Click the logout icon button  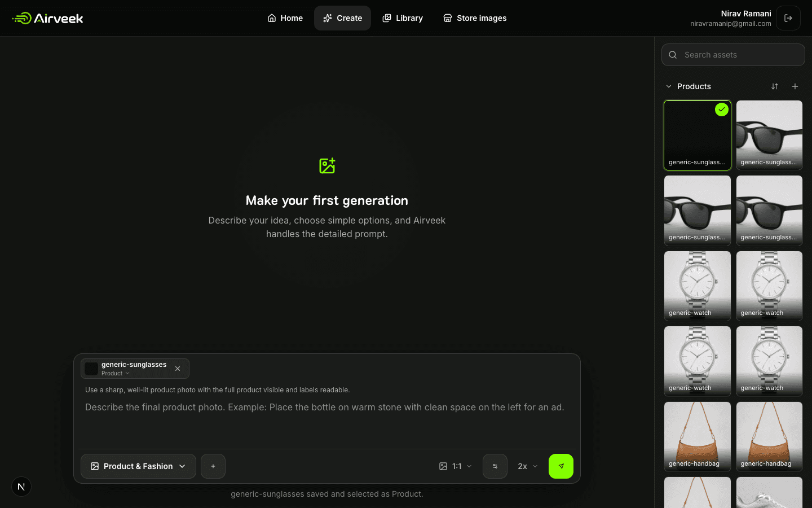point(788,18)
